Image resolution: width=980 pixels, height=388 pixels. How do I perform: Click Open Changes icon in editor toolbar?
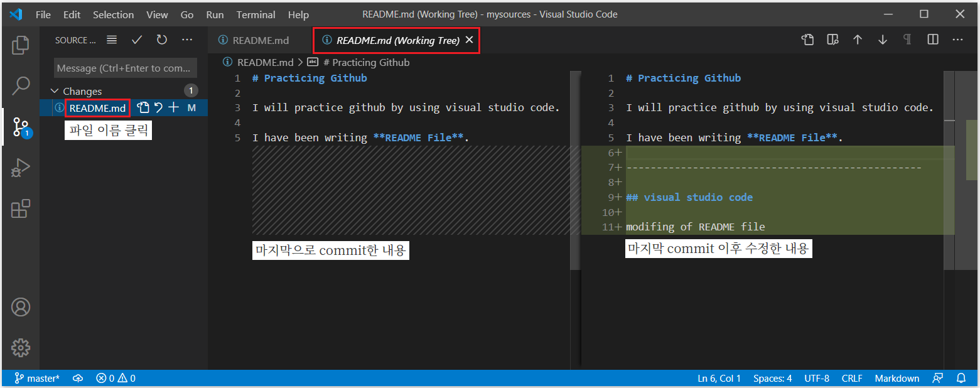(832, 40)
